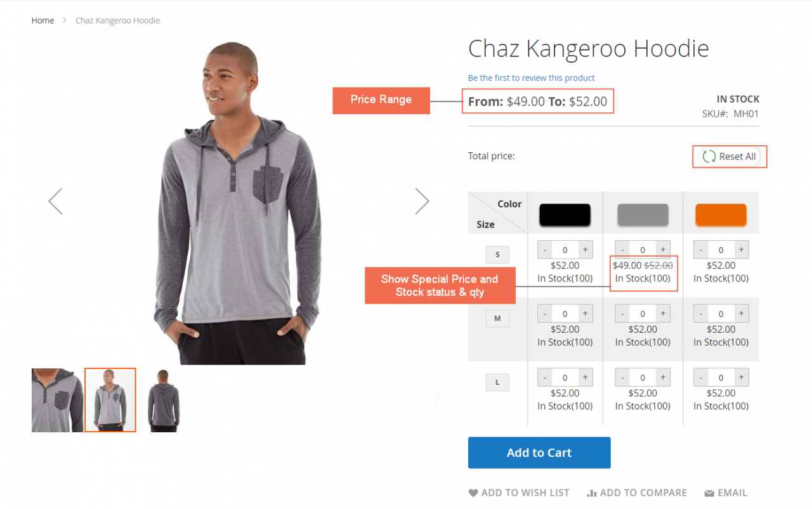Increase quantity for gray size L

(663, 377)
